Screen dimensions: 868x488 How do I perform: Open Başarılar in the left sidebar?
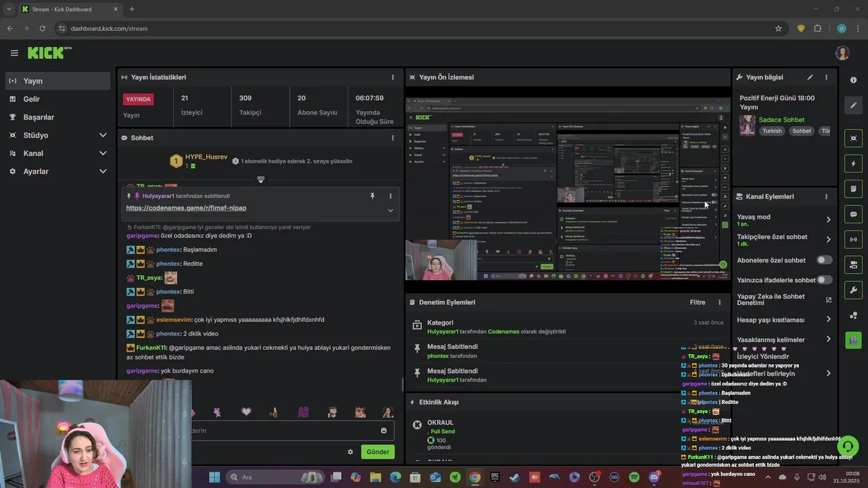[58, 117]
